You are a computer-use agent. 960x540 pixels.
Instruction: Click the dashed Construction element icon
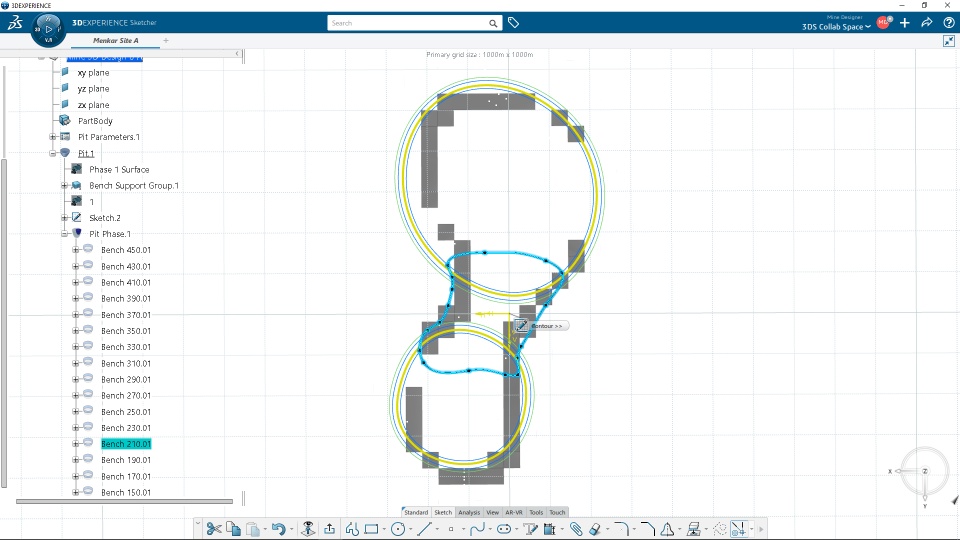(720, 529)
